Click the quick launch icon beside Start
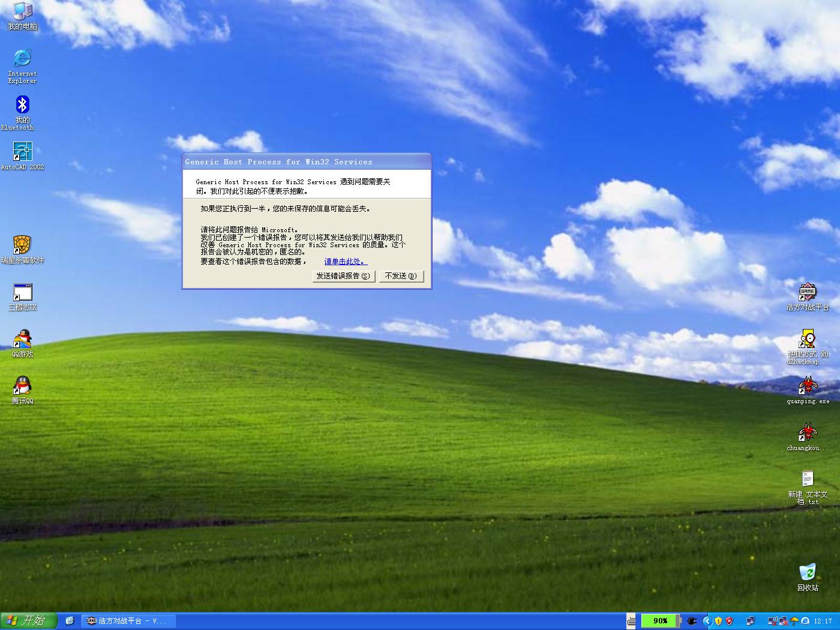 pyautogui.click(x=70, y=621)
